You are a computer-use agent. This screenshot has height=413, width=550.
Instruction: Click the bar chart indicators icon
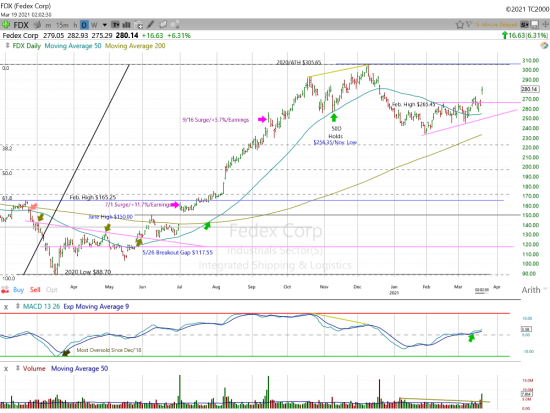(x=126, y=25)
